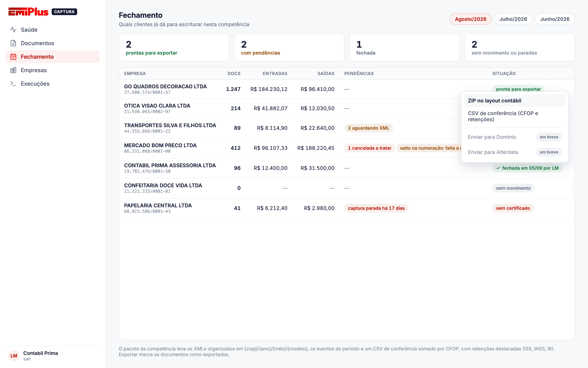588x368 pixels.
Task: Click OTICA VISAO CLARA LTDA name
Action: 157,106
